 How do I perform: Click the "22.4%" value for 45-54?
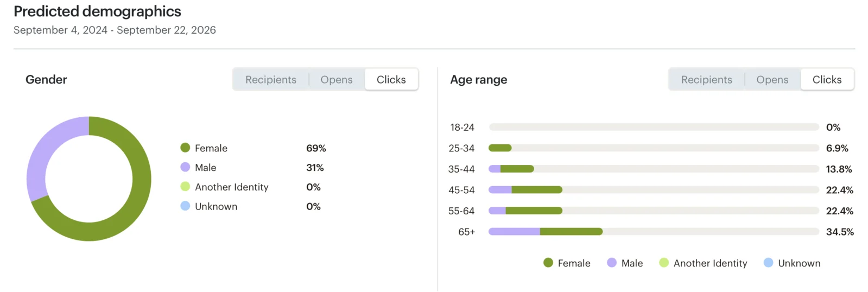click(x=839, y=190)
